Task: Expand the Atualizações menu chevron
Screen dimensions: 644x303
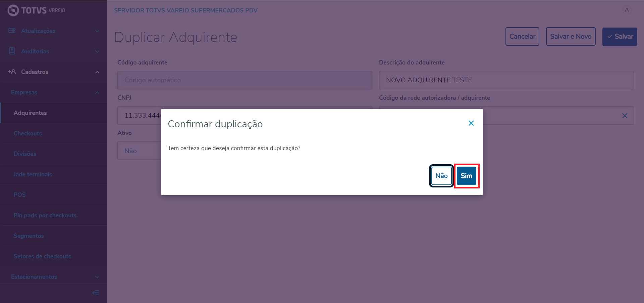Action: 97,31
